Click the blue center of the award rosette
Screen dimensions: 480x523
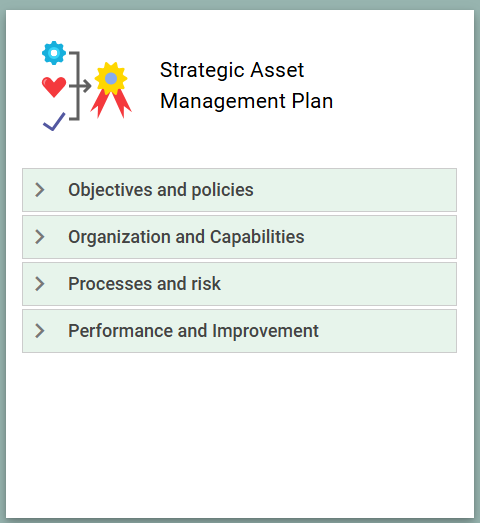pyautogui.click(x=111, y=78)
